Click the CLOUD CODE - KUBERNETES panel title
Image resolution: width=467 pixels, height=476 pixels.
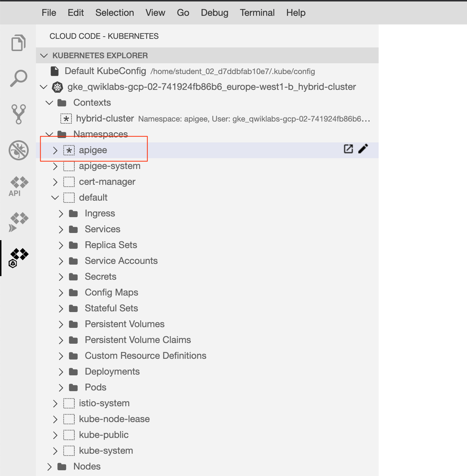[x=104, y=36]
